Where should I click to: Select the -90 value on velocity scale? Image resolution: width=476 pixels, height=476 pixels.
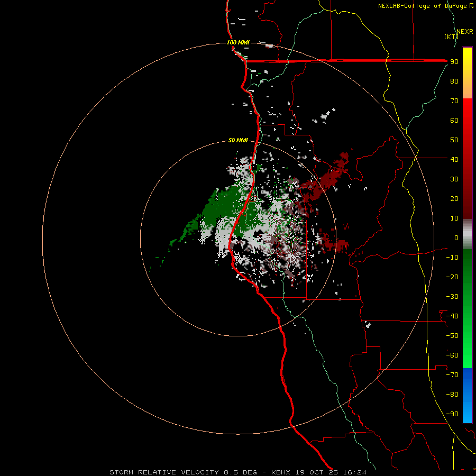452,414
